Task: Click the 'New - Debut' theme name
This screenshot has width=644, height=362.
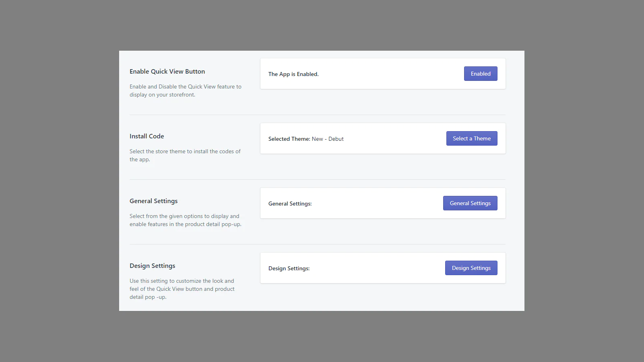Action: [x=328, y=139]
